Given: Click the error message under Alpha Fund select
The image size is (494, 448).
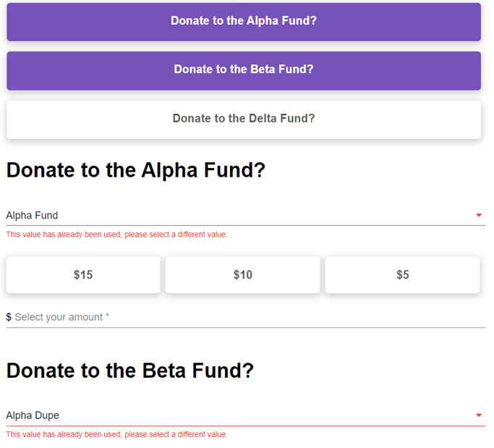Looking at the screenshot, I should click(116, 234).
